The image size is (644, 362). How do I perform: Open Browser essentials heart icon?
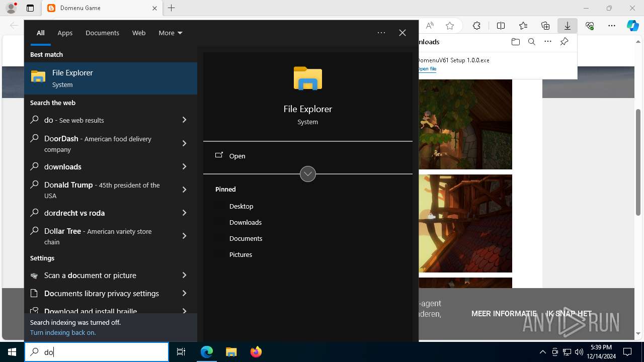(590, 26)
